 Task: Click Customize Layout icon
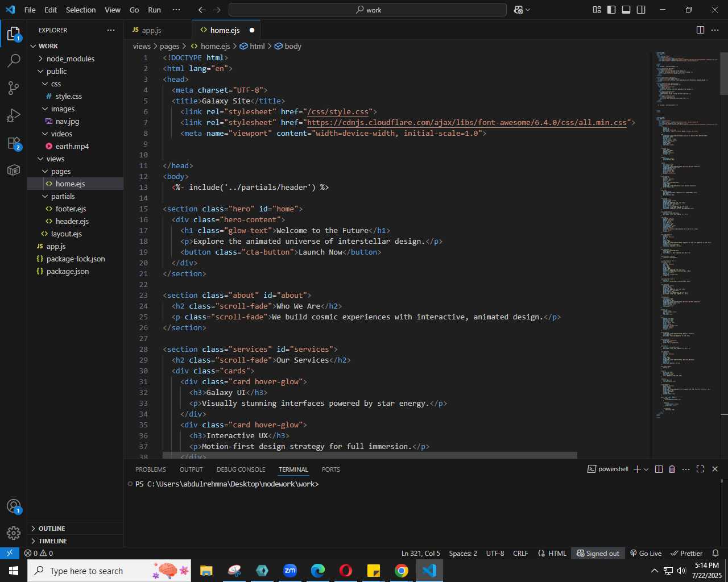(x=597, y=10)
